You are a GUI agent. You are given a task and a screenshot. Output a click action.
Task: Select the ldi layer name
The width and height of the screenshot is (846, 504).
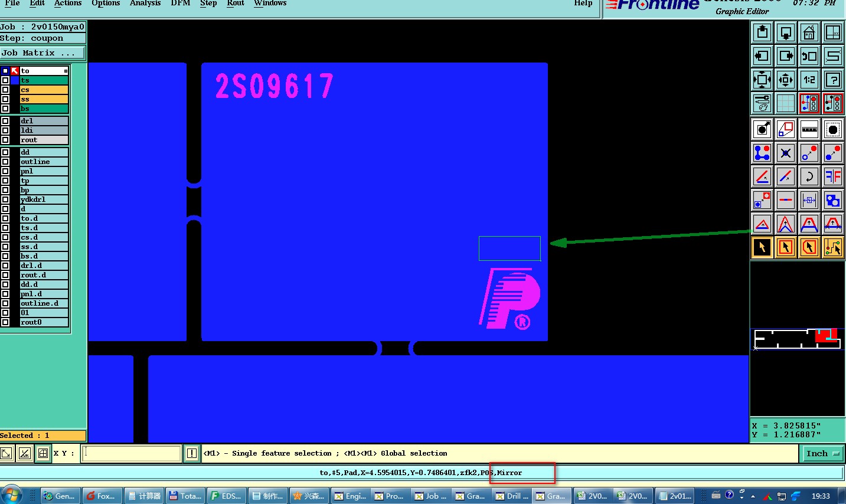(44, 130)
